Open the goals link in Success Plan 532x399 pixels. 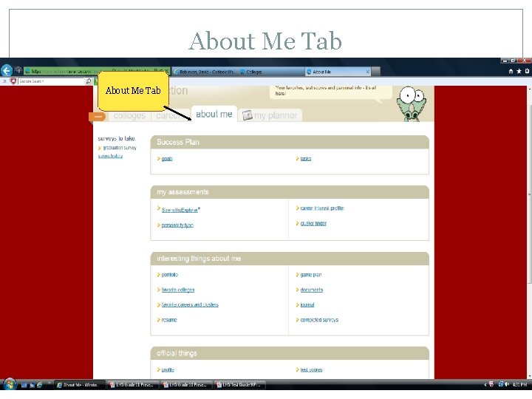click(x=167, y=159)
